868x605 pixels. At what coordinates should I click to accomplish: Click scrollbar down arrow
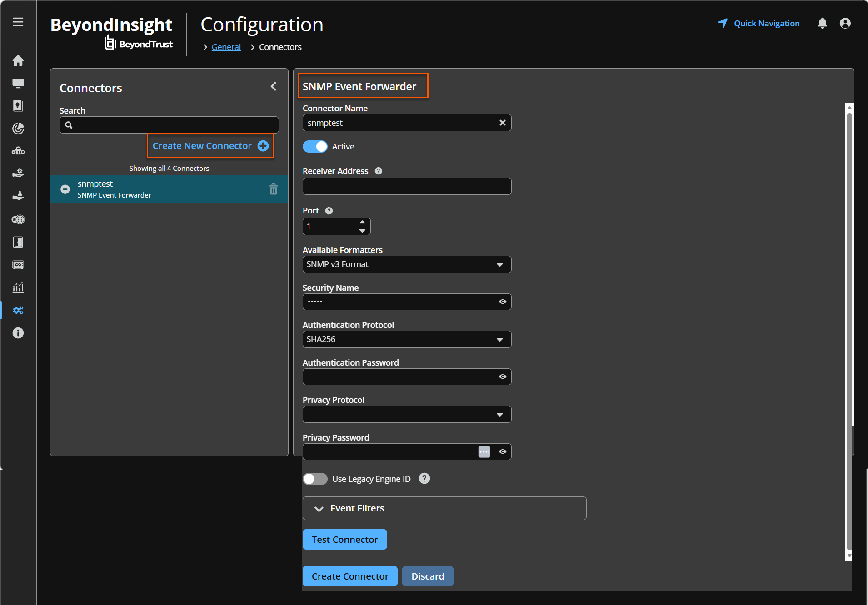click(849, 556)
